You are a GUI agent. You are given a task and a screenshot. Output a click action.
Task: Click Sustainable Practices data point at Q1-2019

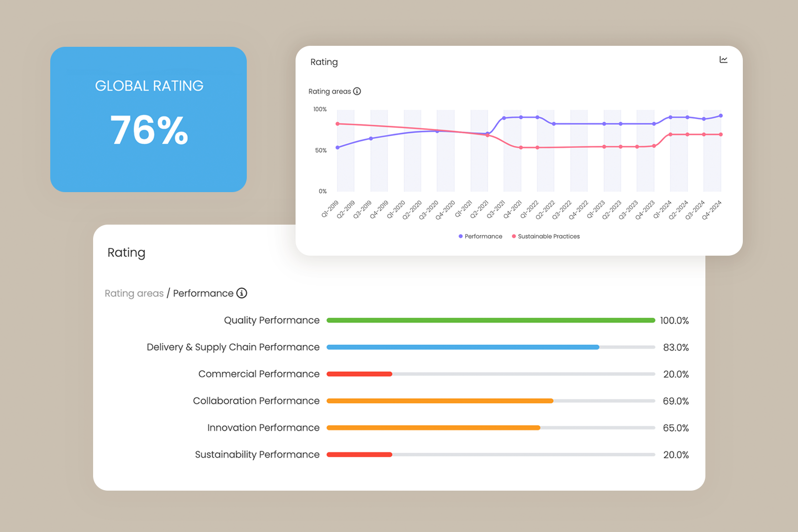[x=337, y=124]
